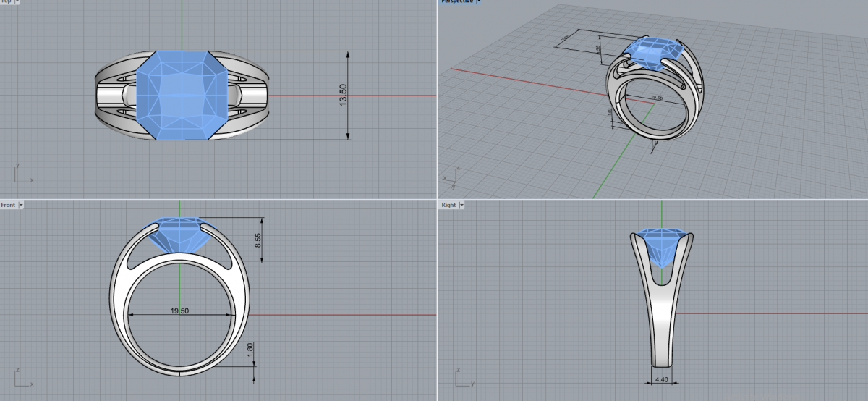The image size is (868, 401).
Task: Activate the Right viewport title label
Action: point(448,206)
